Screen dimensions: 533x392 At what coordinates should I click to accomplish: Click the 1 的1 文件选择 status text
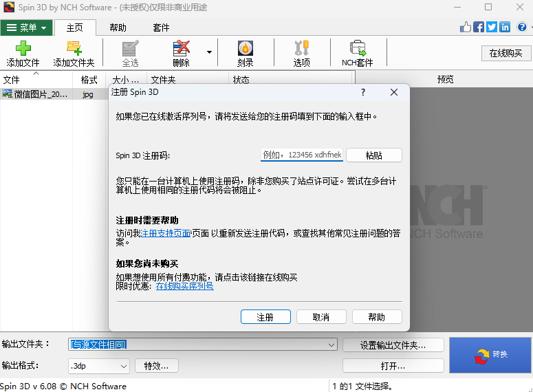pyautogui.click(x=362, y=386)
